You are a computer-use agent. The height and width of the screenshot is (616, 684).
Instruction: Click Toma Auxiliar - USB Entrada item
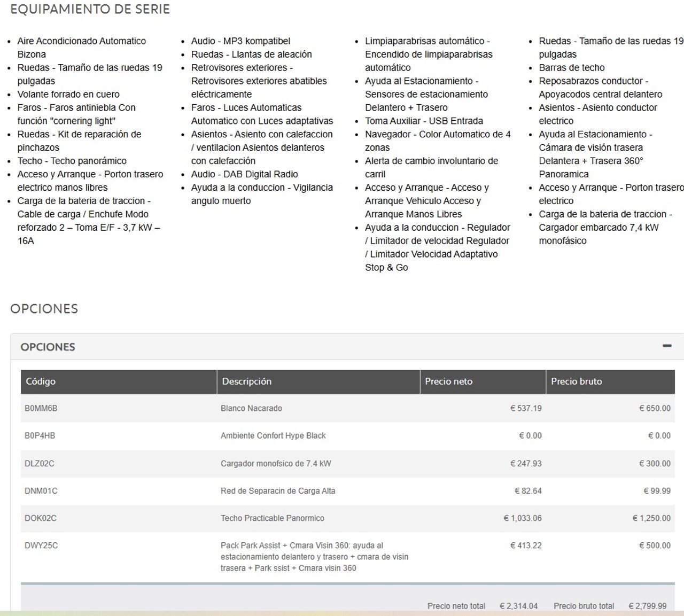click(x=424, y=121)
